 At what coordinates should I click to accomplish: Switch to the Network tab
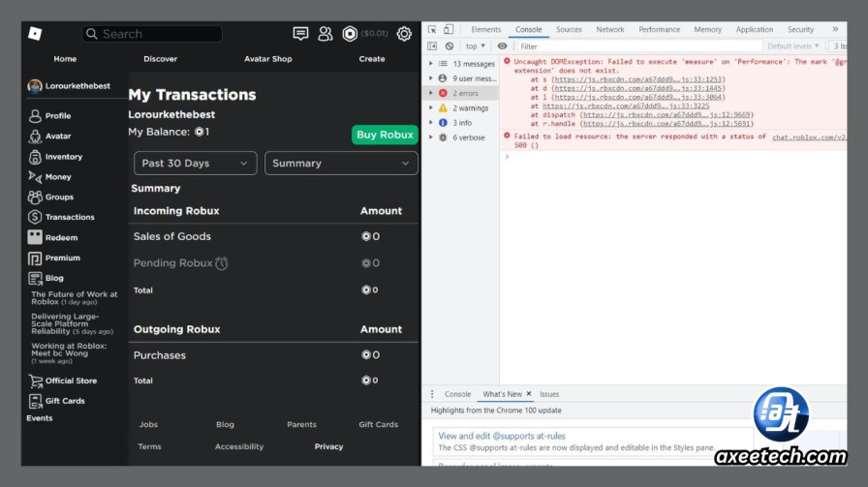610,29
